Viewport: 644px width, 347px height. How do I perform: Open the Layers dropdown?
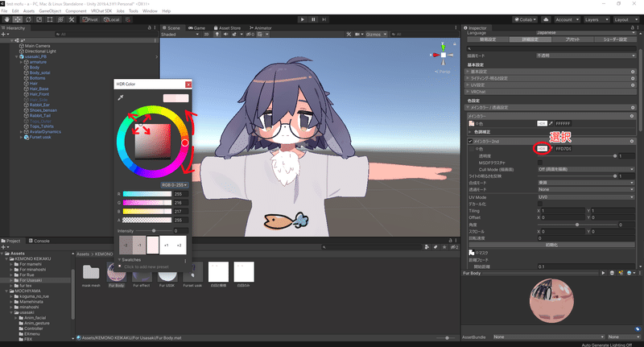coord(597,19)
